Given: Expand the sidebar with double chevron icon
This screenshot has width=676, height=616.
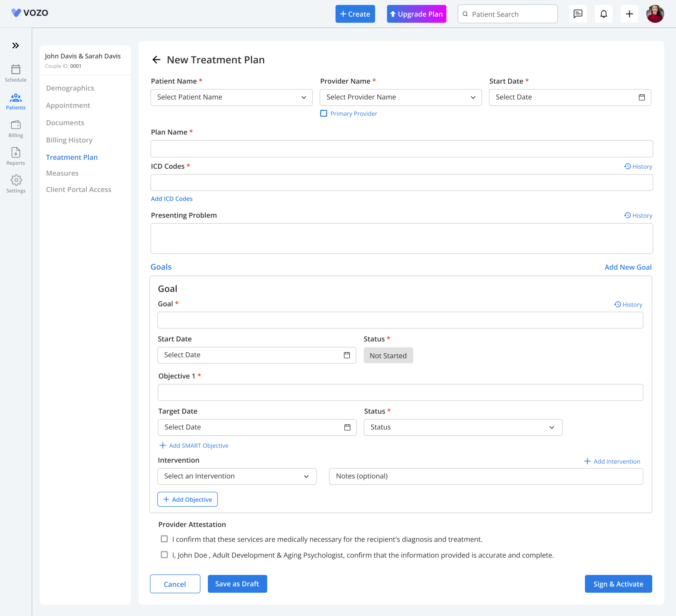Looking at the screenshot, I should coord(15,46).
